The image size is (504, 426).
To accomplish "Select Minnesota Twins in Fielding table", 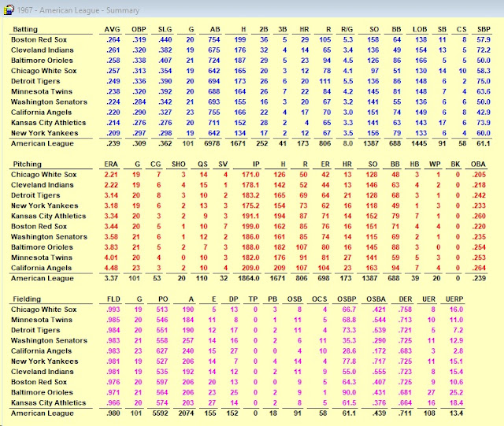I will 42,320.
